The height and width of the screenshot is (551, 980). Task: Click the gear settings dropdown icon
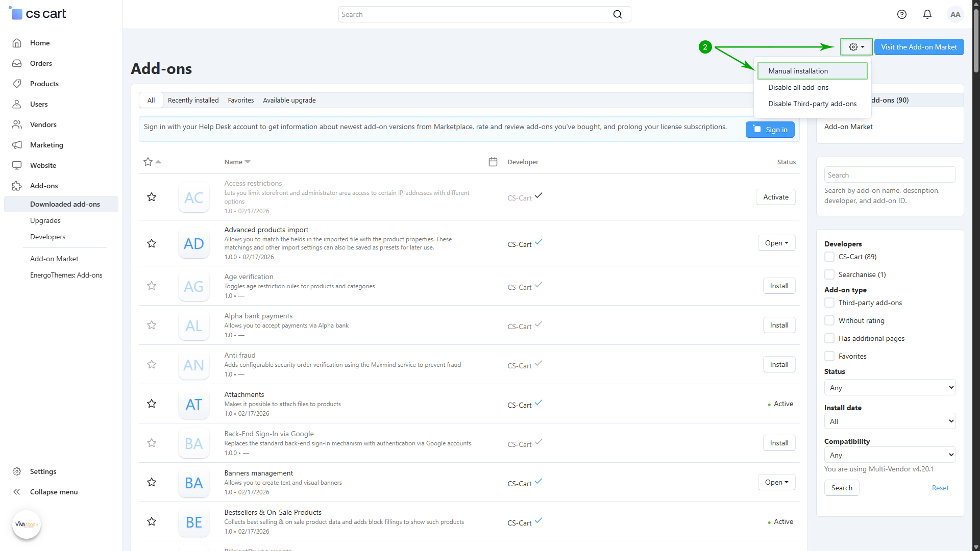point(856,47)
